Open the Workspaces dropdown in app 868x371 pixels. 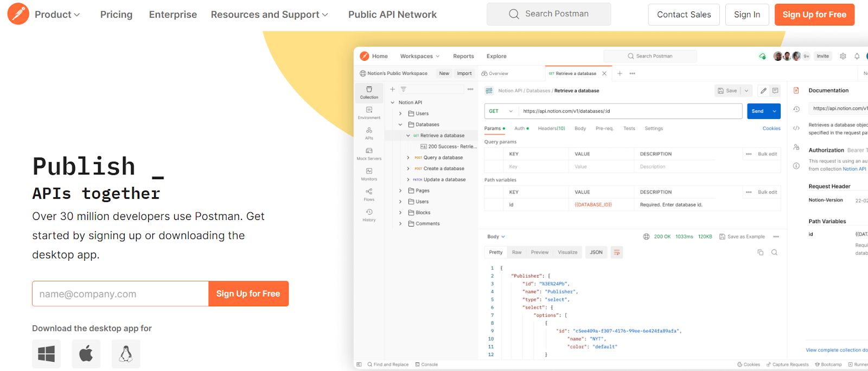point(420,56)
